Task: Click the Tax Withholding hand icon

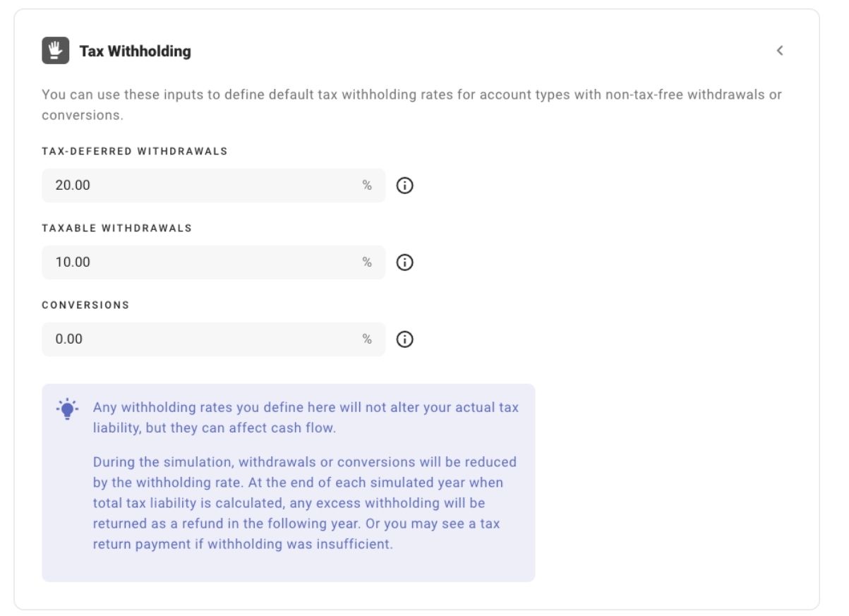Action: 56,50
